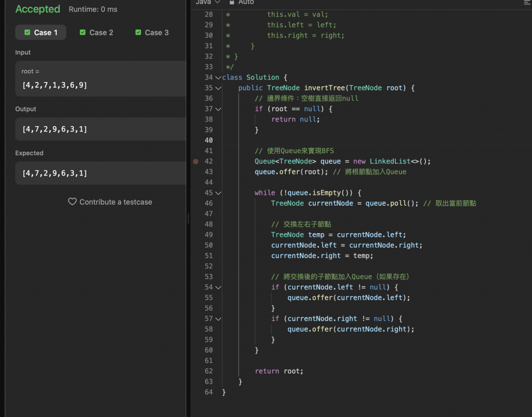Screen dimensions: 532x417
Task: Click the Accepted result status text
Action: [x=37, y=9]
